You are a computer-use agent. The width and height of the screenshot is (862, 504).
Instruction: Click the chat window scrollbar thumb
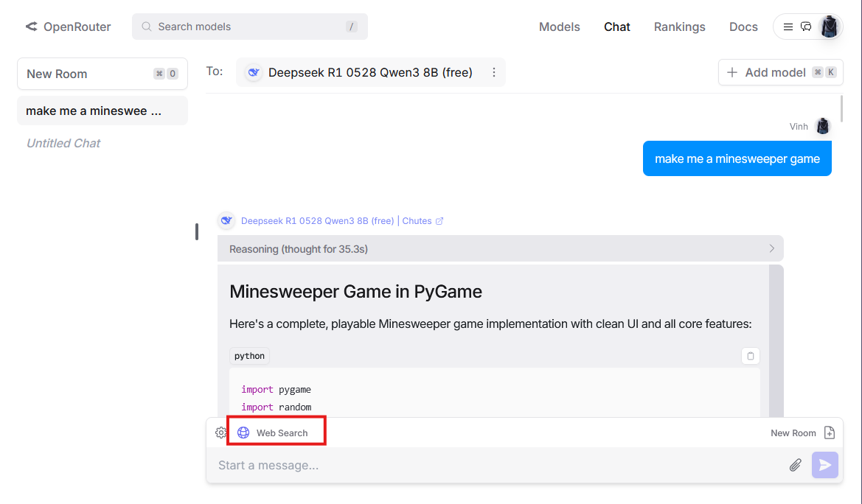pos(841,108)
